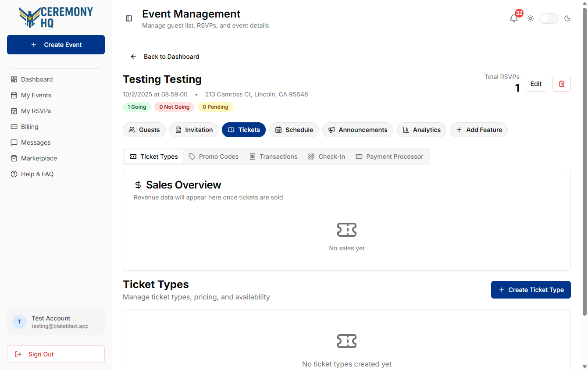
Task: Click the 0 Not Going badge
Action: (x=175, y=107)
